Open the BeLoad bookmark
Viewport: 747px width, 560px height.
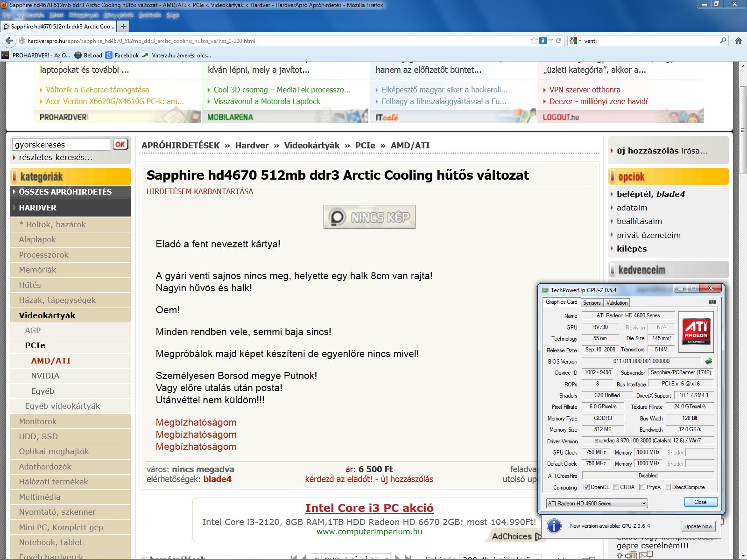point(88,55)
